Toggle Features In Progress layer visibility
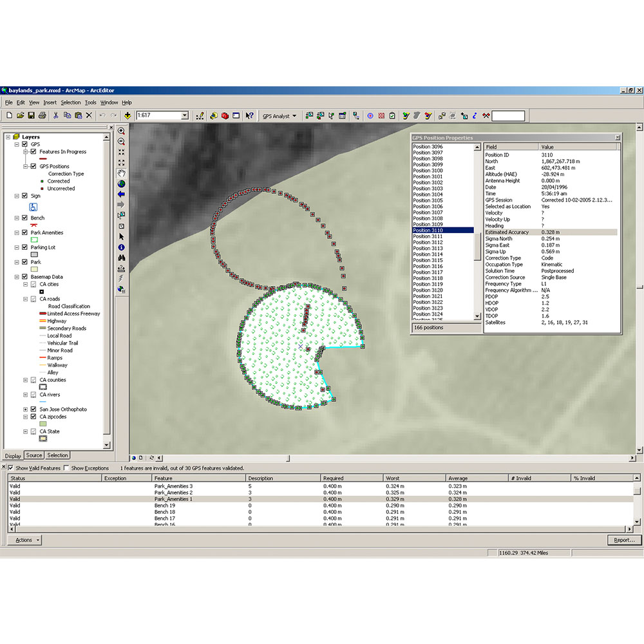The image size is (644, 644). pyautogui.click(x=33, y=151)
